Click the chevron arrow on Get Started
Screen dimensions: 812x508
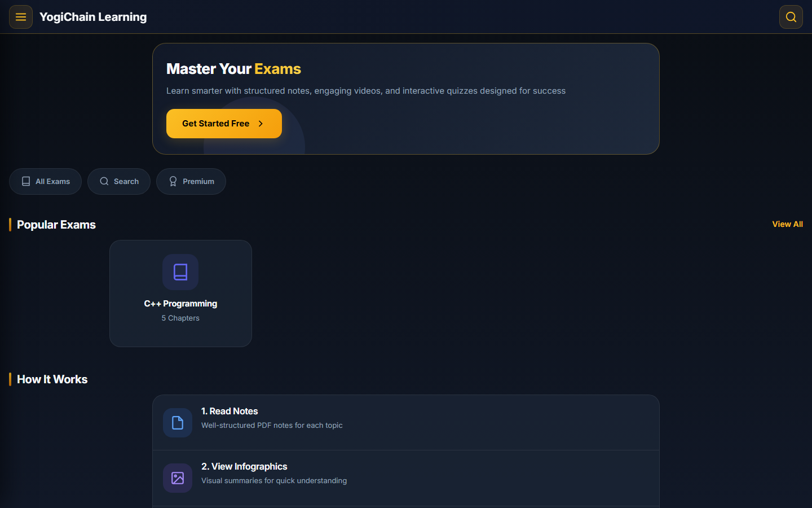(x=261, y=124)
